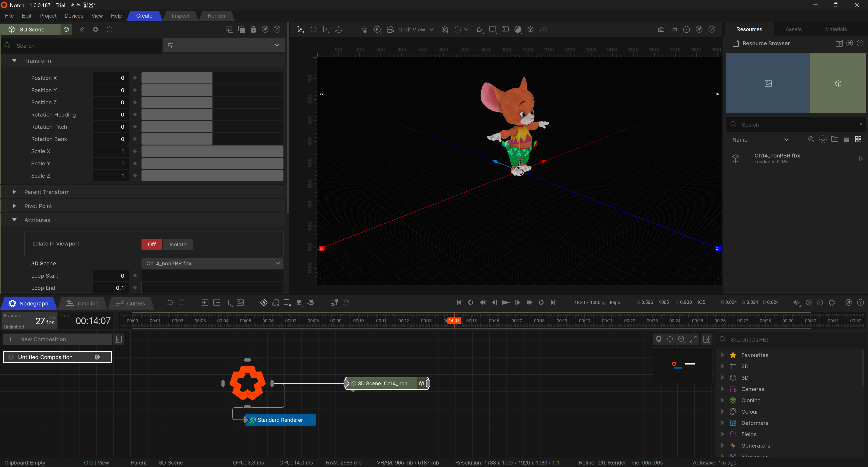The image size is (868, 467).
Task: Click the viewport camera snapshot icon
Action: tap(661, 30)
